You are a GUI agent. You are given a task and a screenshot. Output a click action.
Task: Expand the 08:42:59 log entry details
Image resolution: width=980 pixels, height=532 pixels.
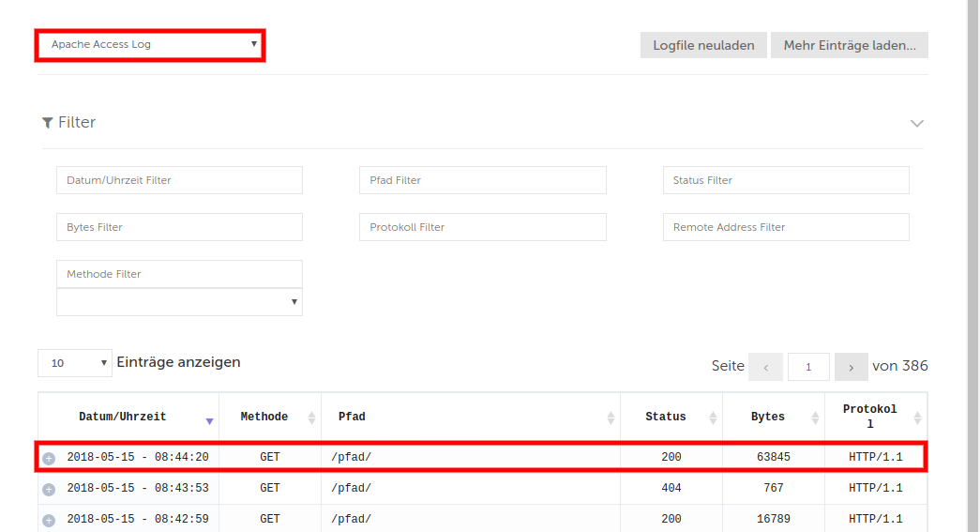click(49, 520)
